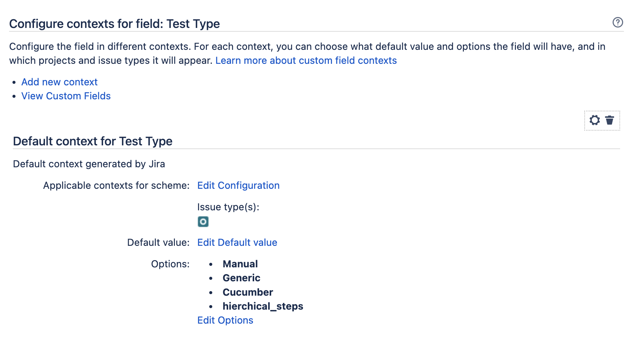
Task: Select the hierchical_steps option text
Action: pyautogui.click(x=263, y=306)
